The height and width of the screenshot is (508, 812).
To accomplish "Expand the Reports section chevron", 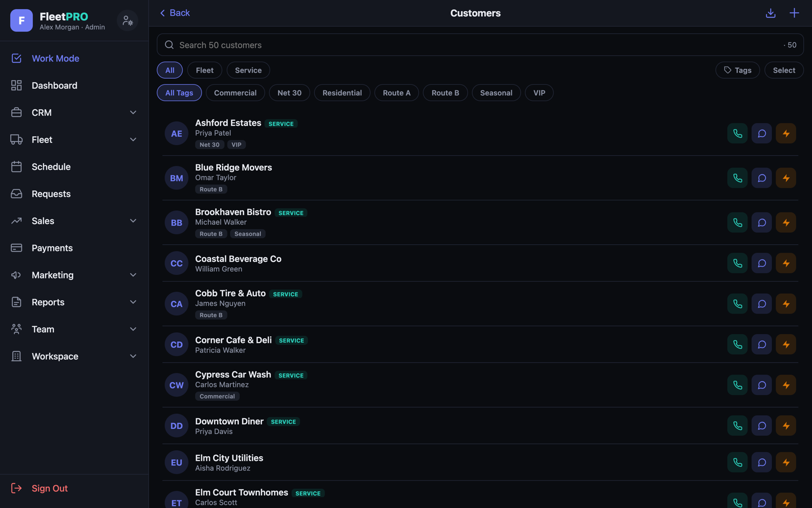I will 133,302.
